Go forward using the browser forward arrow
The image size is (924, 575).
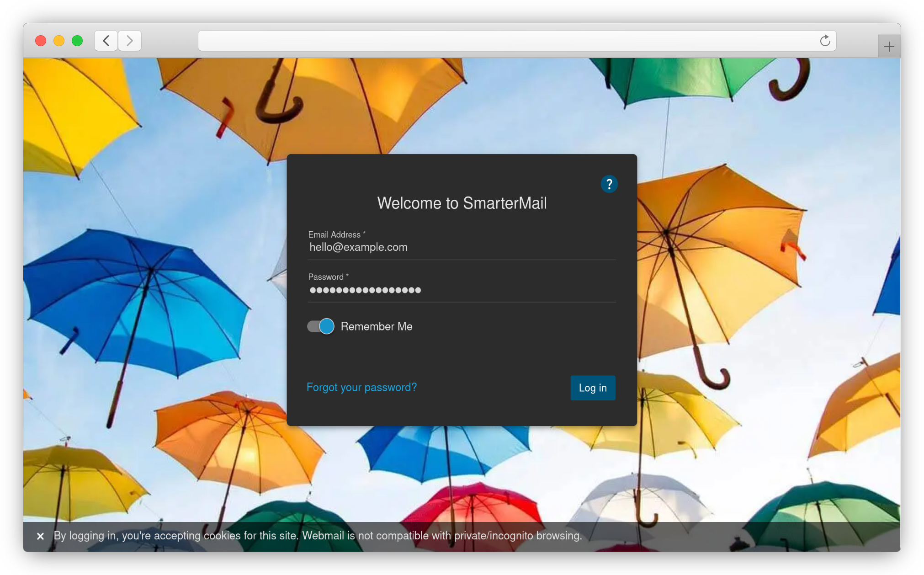(x=130, y=41)
